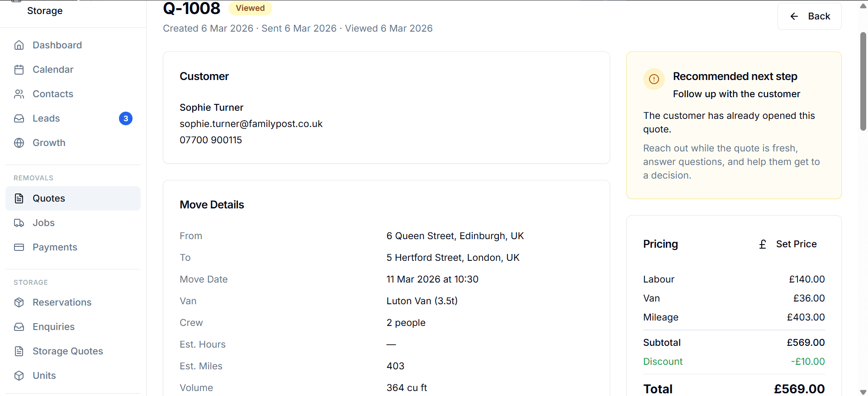Open the Jobs van icon
The image size is (868, 396).
(x=19, y=222)
